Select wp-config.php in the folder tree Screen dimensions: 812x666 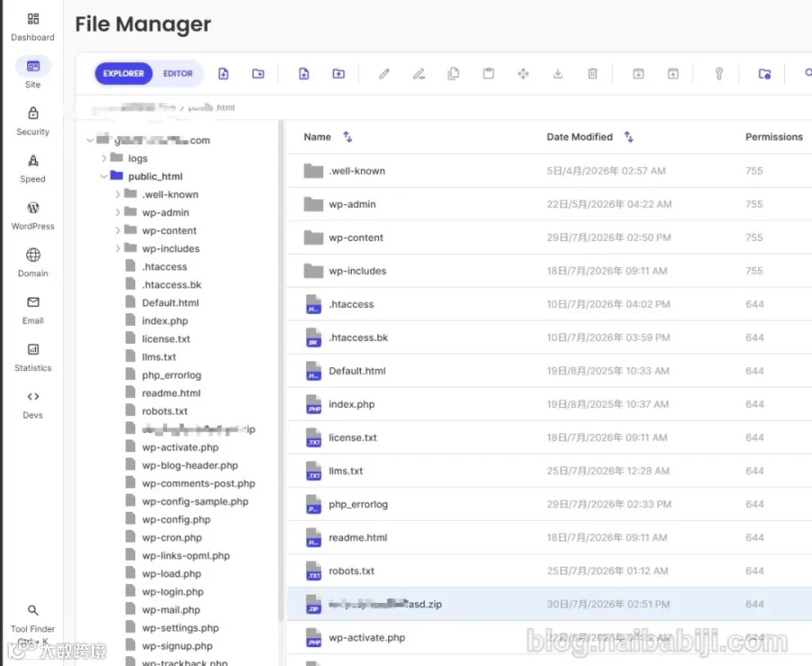coord(176,520)
